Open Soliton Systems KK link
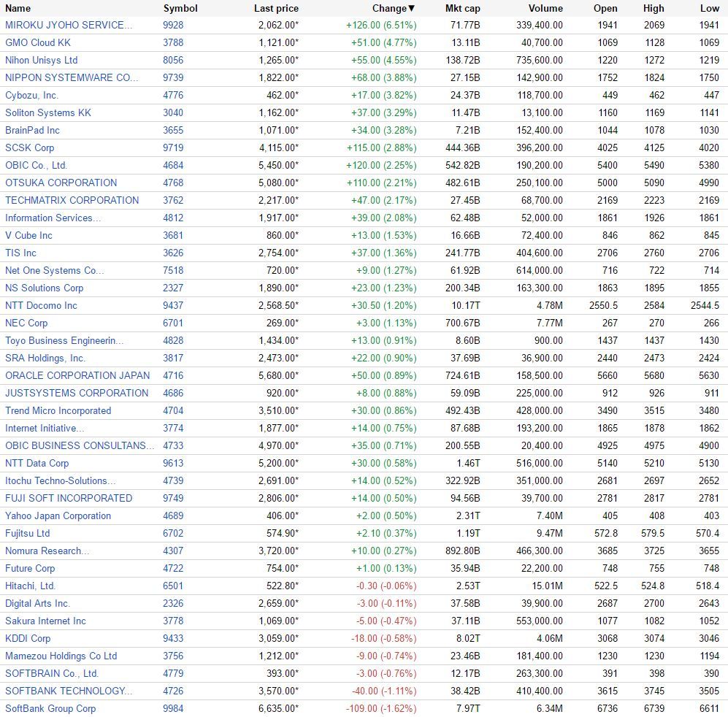The image size is (728, 717). [47, 113]
